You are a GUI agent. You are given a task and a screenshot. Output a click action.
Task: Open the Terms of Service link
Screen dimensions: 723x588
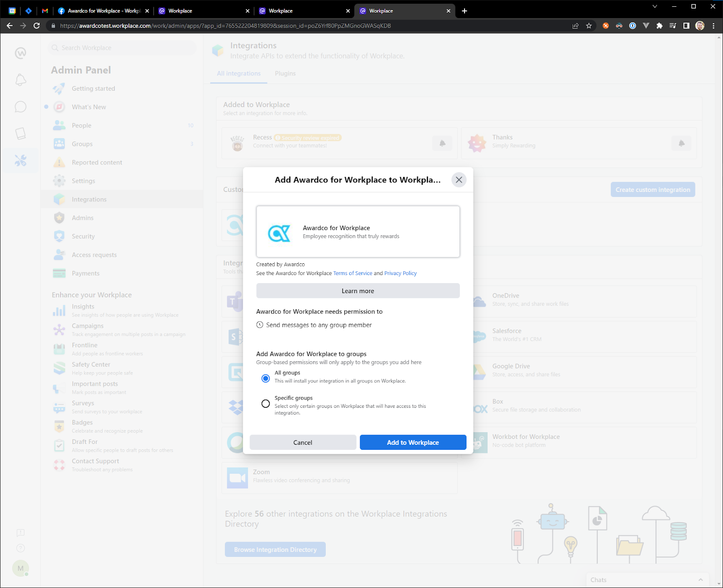352,273
